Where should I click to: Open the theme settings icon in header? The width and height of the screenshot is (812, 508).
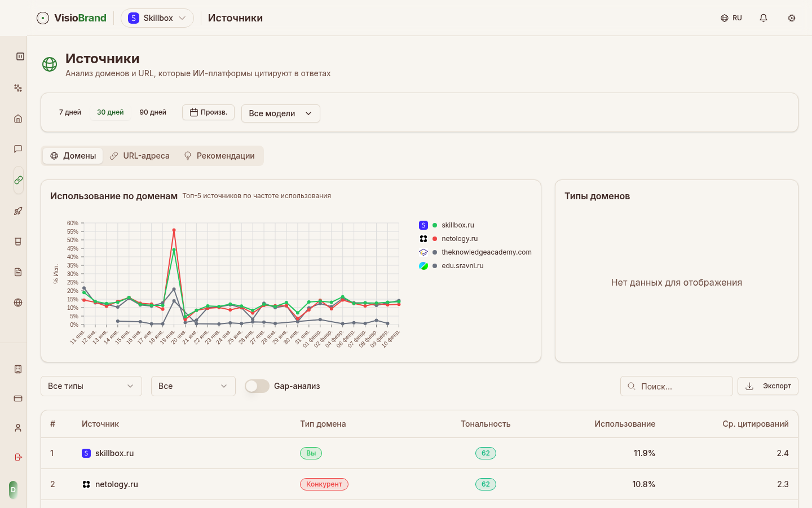792,18
